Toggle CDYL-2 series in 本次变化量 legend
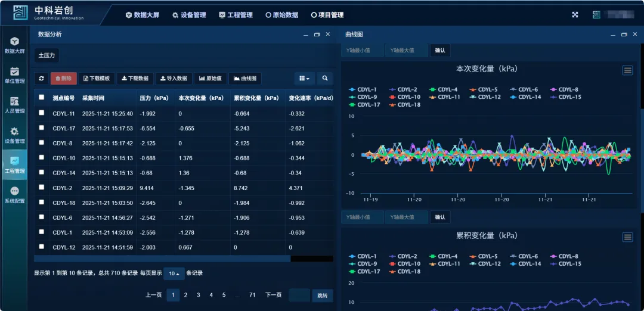This screenshot has height=311, width=644. [x=402, y=89]
